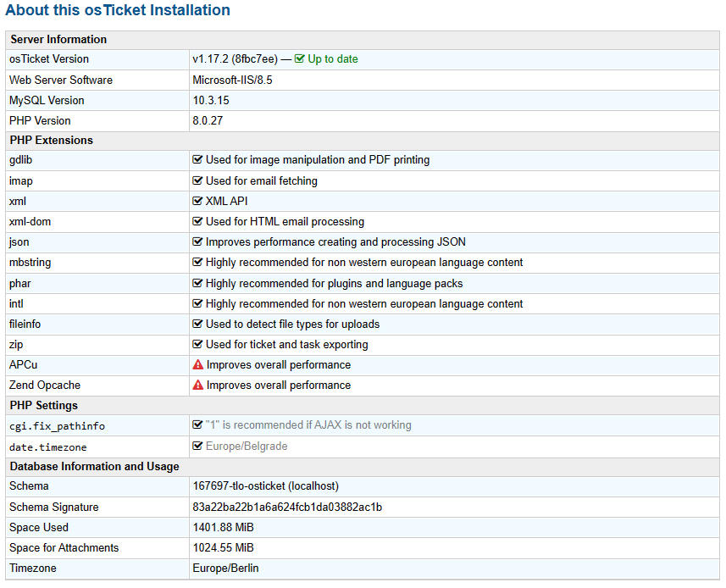Click the Zend Opcache extension name

coord(45,386)
